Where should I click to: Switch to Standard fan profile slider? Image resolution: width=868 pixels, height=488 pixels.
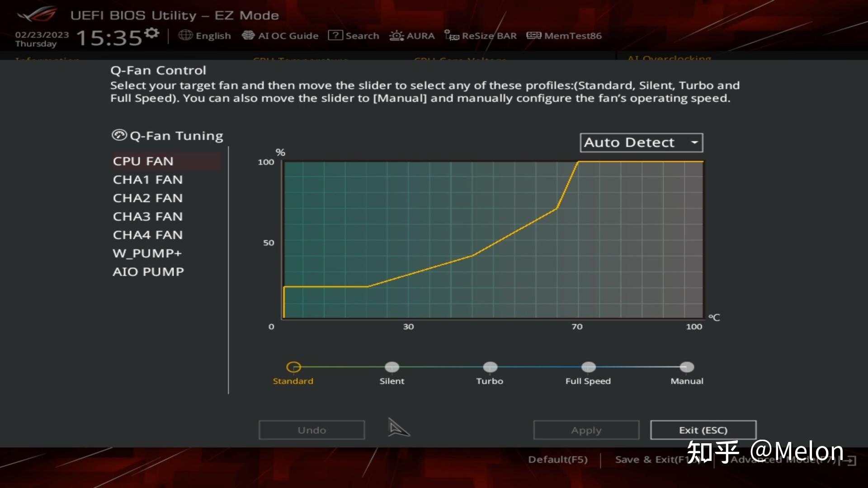294,366
